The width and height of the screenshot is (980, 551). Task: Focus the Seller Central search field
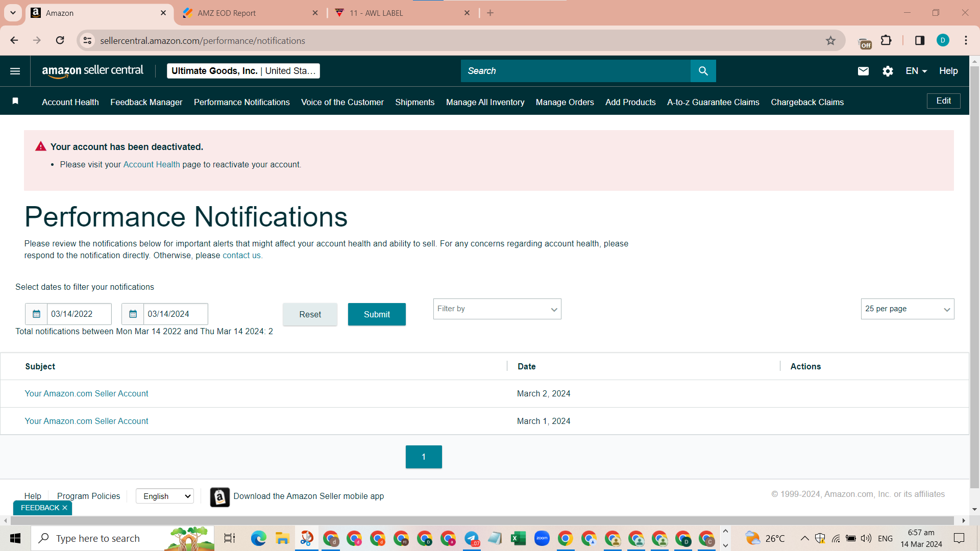pos(576,71)
